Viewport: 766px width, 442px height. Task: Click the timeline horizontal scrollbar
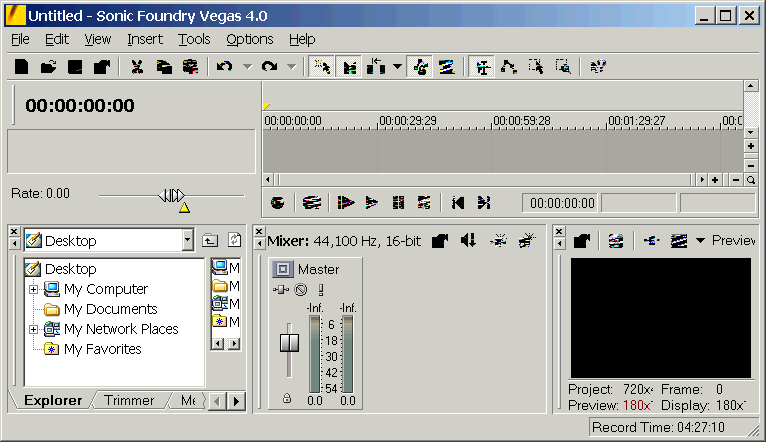484,180
